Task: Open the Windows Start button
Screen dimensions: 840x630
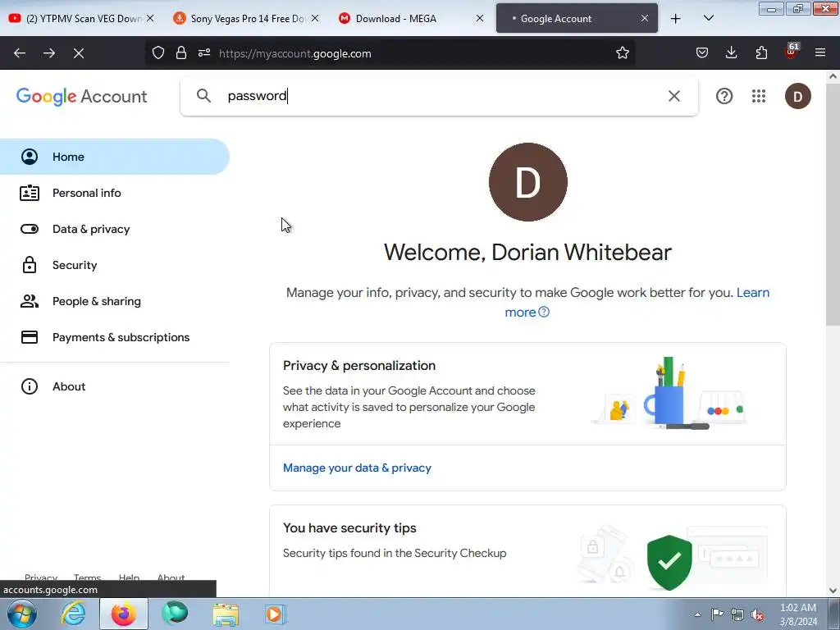Action: point(22,614)
